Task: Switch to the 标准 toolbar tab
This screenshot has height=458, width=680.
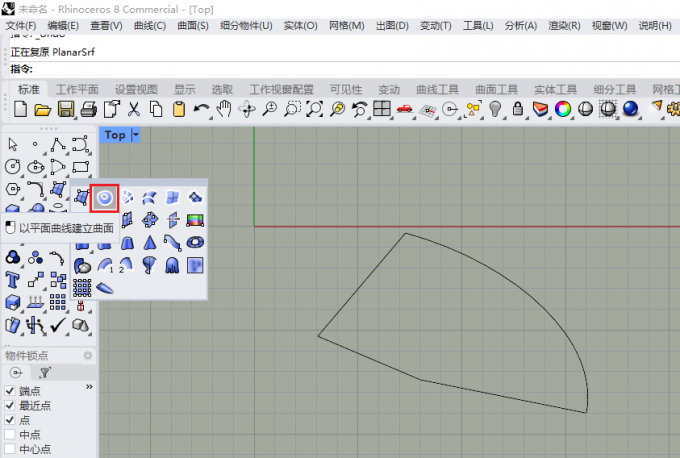Action: (29, 89)
